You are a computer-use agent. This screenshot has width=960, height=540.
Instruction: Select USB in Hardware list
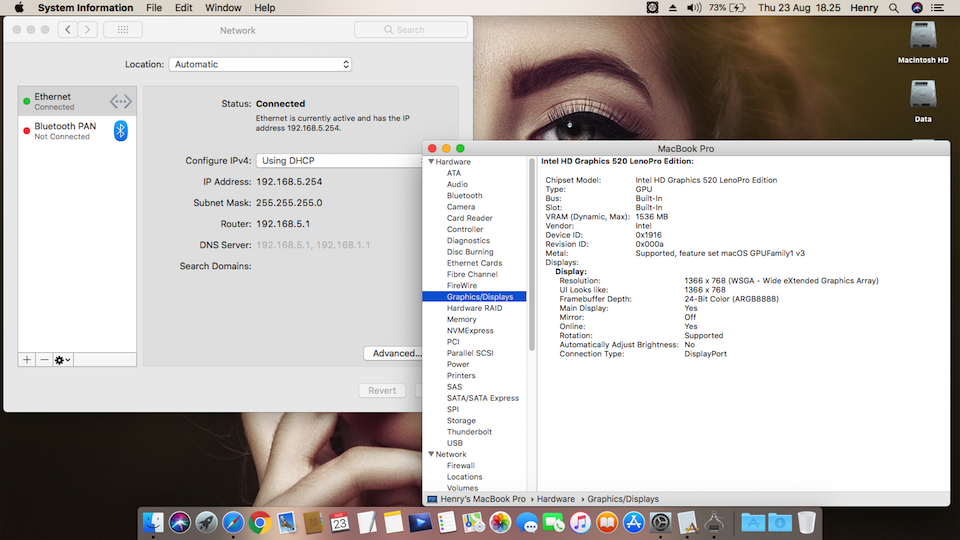(454, 443)
